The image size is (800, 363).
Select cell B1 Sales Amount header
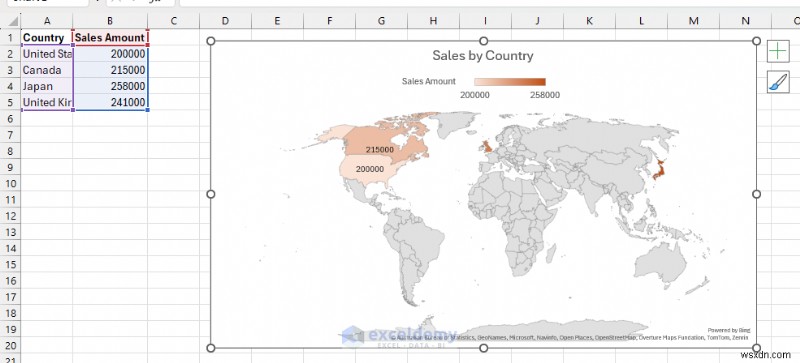(110, 37)
